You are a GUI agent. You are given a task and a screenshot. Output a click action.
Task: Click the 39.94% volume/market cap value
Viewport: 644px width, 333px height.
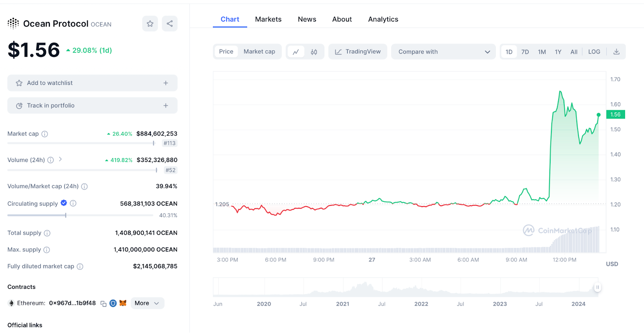(x=167, y=186)
